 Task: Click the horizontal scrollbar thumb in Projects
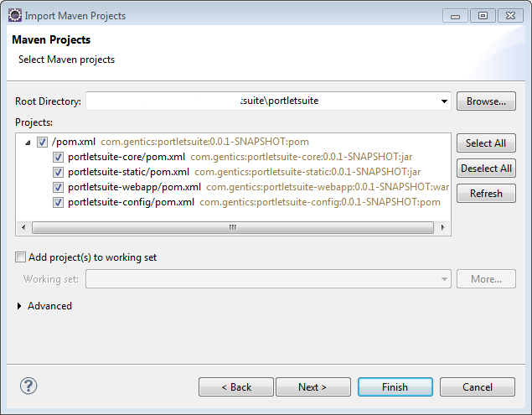(x=233, y=227)
